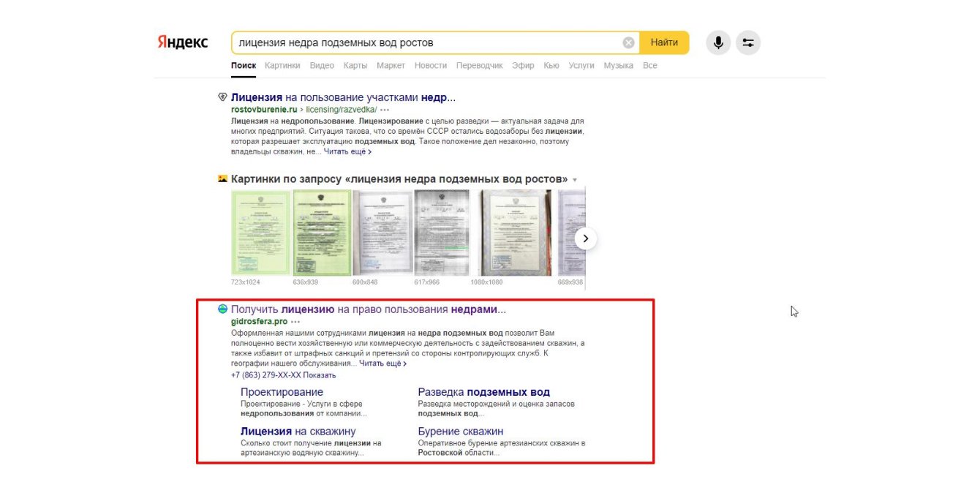Screen dimensions: 980x493
Task: Click description Разведка месторождений и оценка запасов
Action: point(497,408)
